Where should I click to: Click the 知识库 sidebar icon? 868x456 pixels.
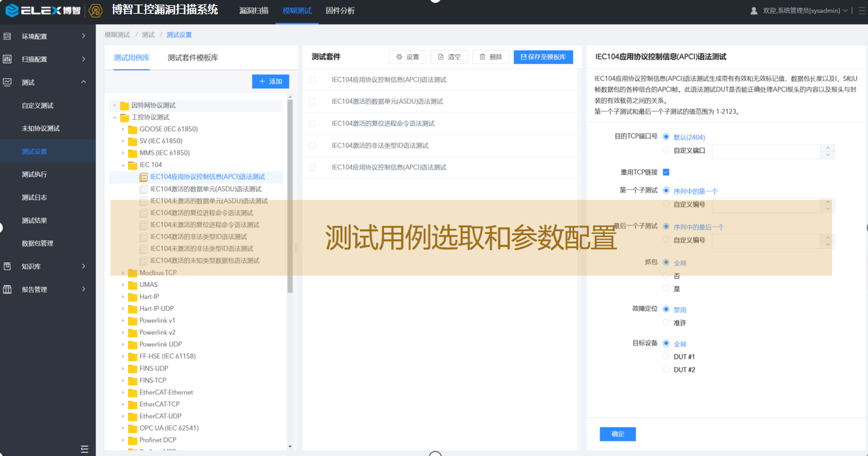tap(8, 266)
